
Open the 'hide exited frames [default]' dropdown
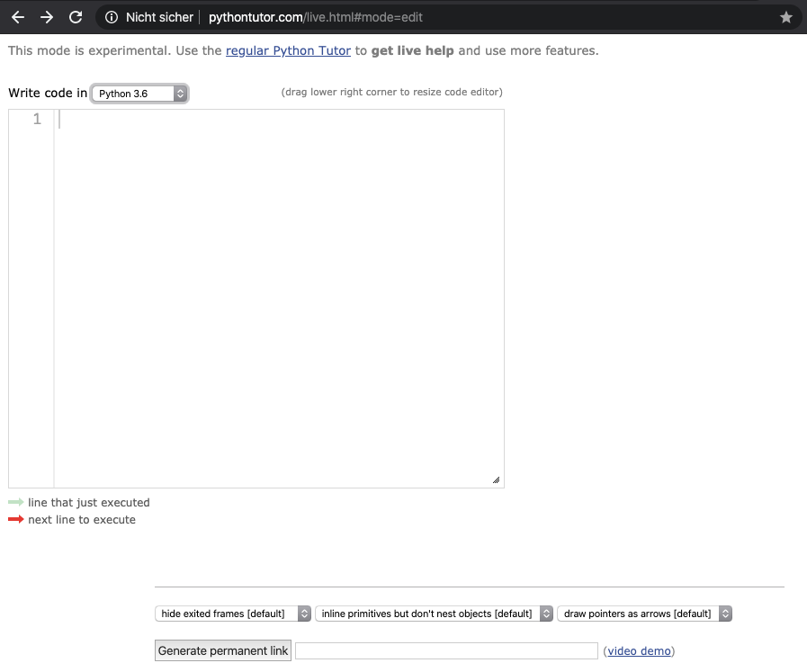233,614
